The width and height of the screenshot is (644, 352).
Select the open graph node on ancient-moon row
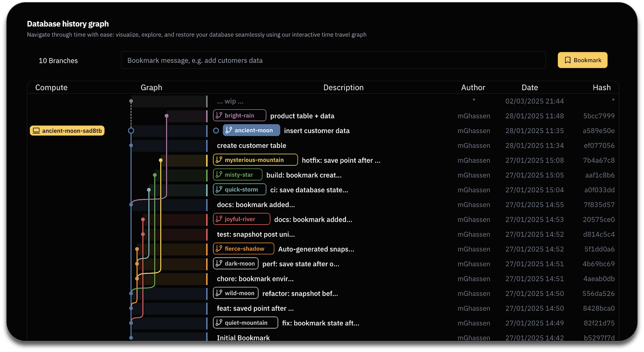[x=131, y=131]
